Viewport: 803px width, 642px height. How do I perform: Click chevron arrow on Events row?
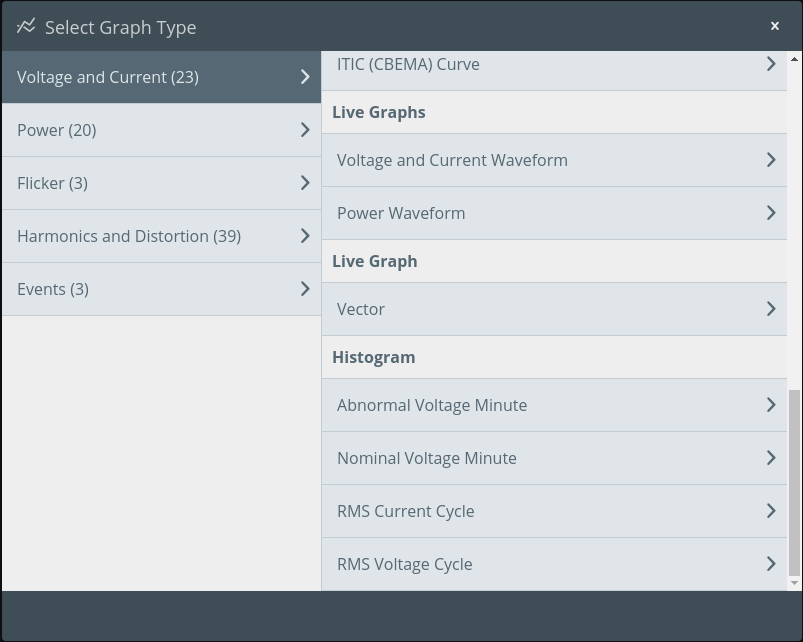[305, 289]
